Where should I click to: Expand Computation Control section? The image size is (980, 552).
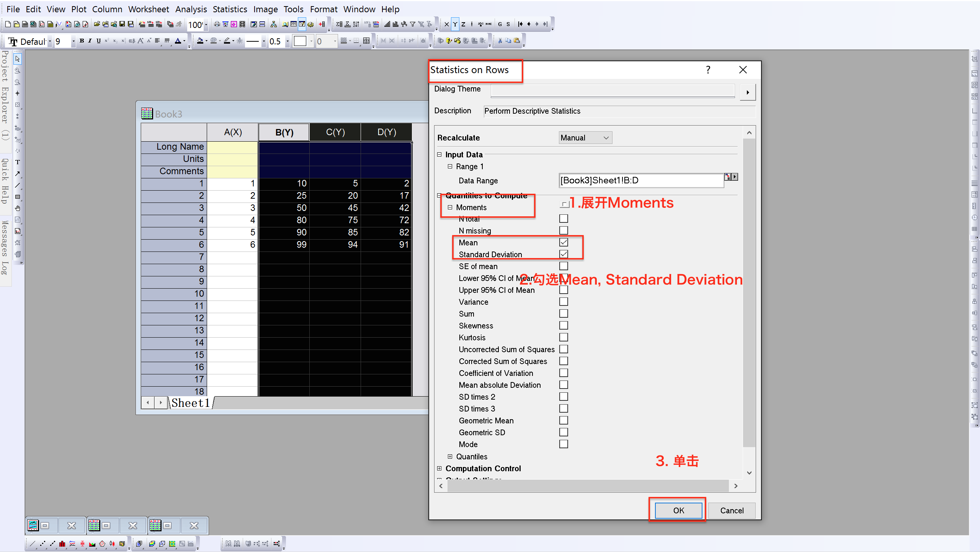[x=439, y=468]
